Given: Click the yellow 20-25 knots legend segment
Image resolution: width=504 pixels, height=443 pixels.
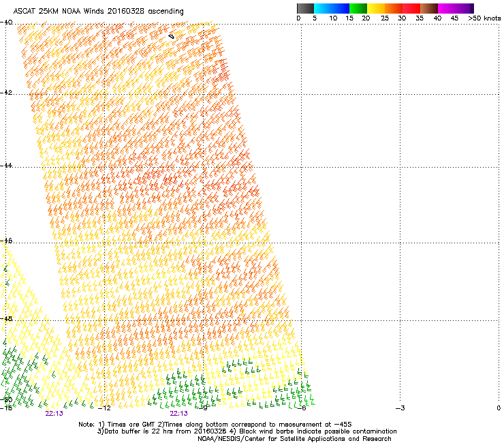Looking at the screenshot, I should tap(376, 8).
